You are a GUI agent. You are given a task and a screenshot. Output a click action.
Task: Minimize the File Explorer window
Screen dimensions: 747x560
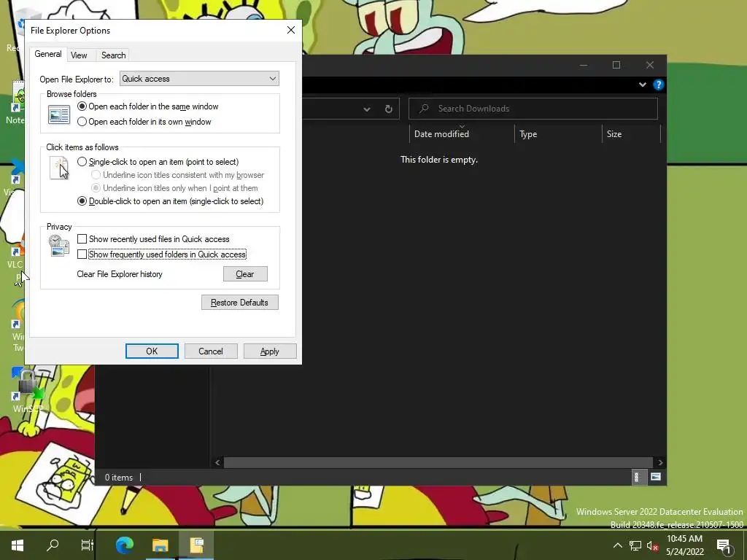pos(584,65)
